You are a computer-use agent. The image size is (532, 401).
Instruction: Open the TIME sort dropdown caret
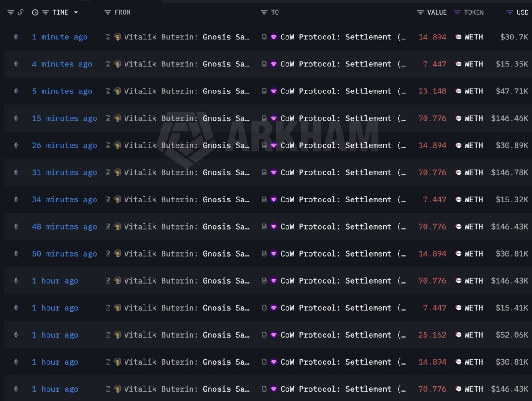click(75, 12)
